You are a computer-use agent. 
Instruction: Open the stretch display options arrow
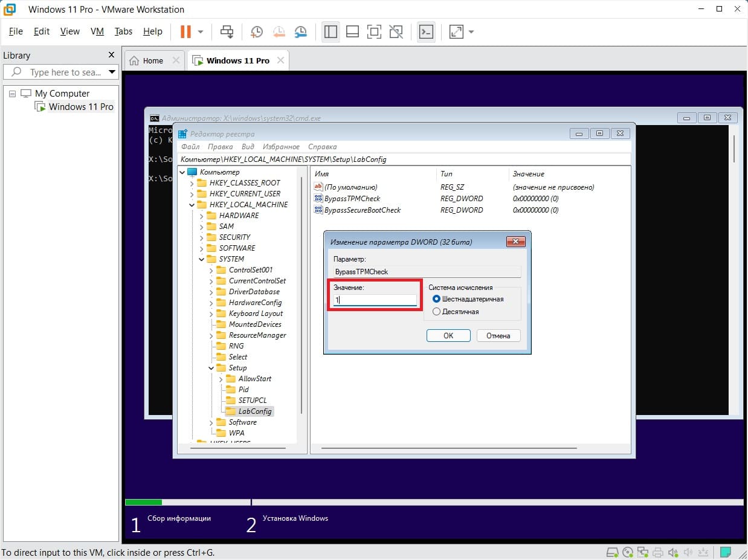click(471, 31)
